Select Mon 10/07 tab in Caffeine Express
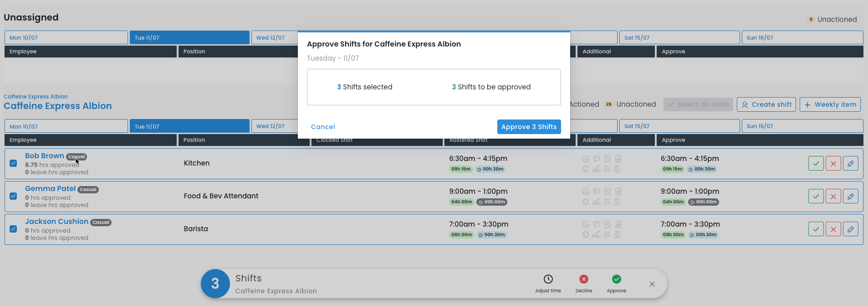The image size is (868, 306). coord(66,126)
